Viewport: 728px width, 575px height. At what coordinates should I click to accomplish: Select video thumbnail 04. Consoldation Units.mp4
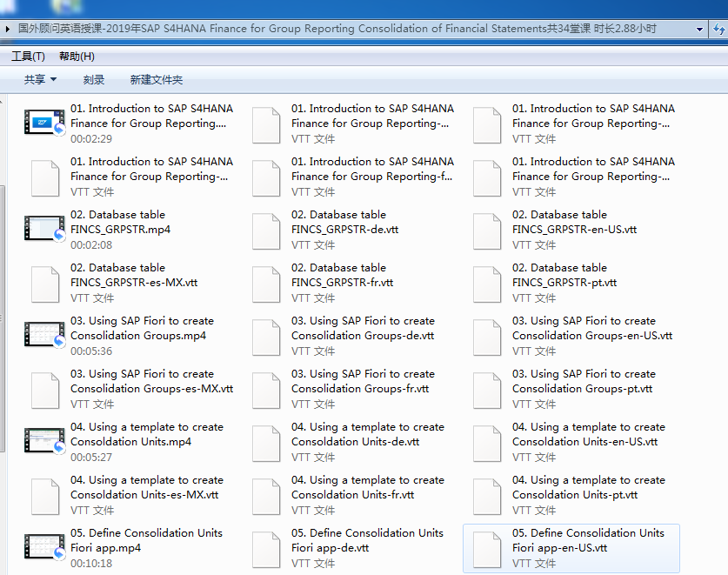tap(44, 440)
